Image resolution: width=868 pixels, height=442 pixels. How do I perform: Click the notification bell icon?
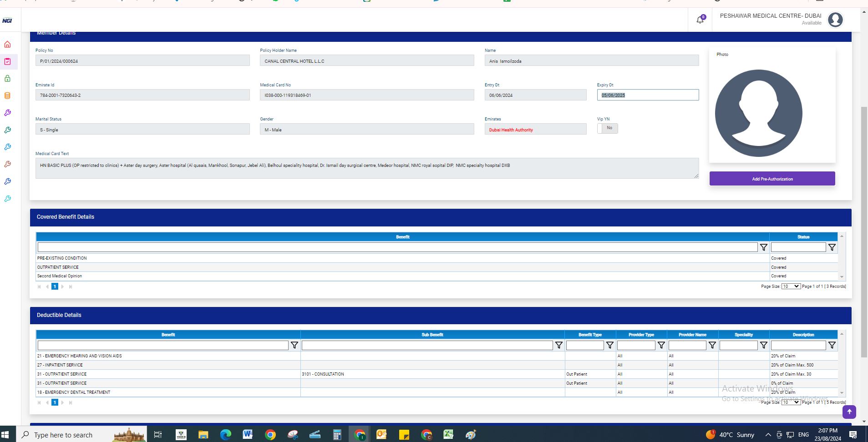click(700, 20)
